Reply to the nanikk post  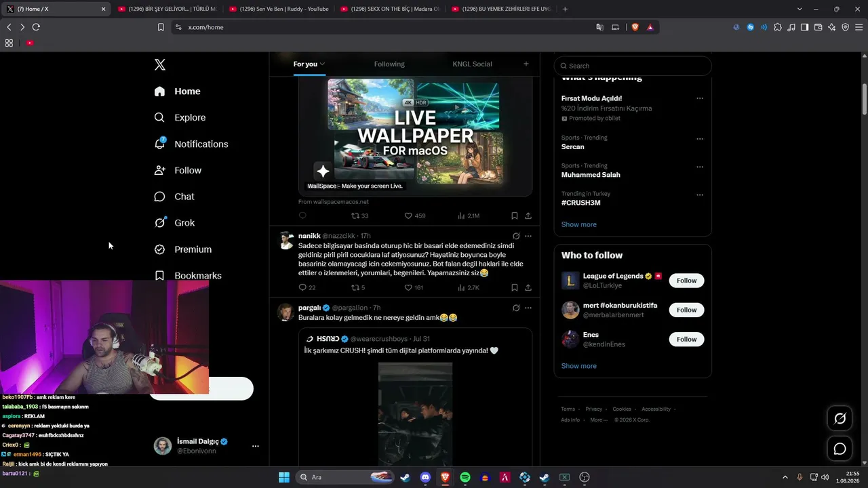coord(302,287)
